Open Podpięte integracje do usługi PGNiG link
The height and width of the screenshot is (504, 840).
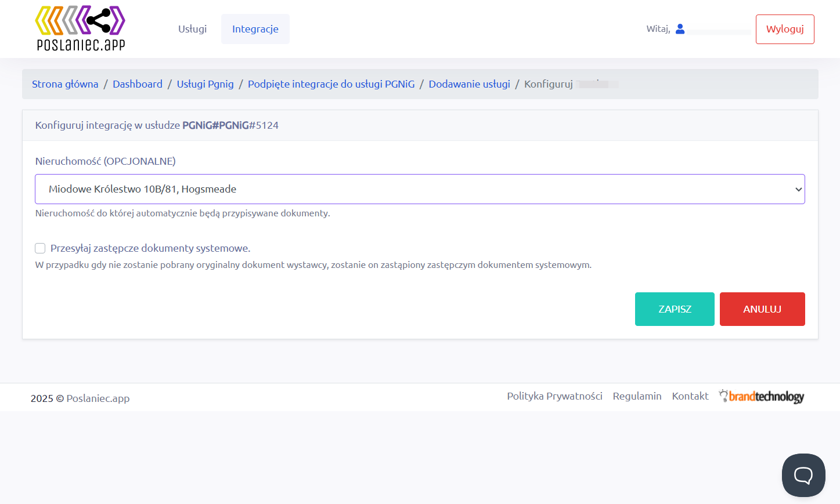point(331,84)
